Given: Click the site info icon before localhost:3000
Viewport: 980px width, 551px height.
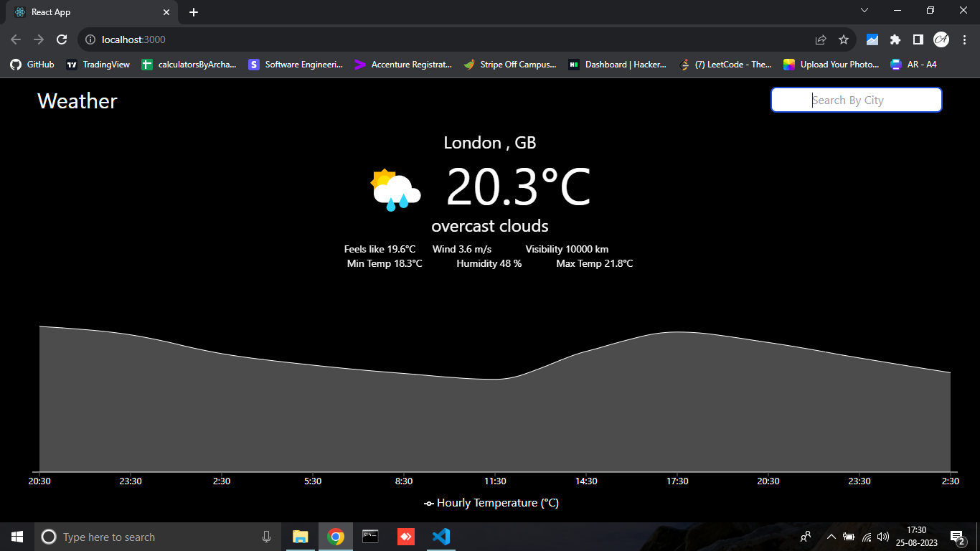Looking at the screenshot, I should (90, 40).
